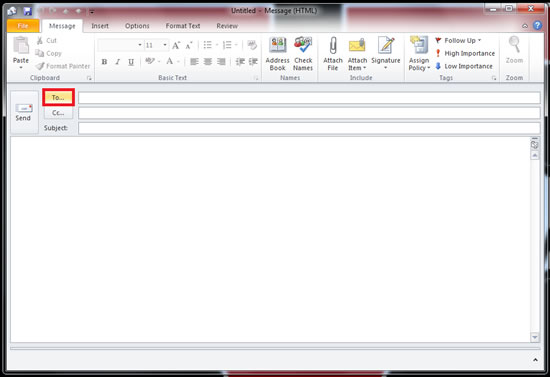Click the text highlight color icon
This screenshot has height=377, width=550.
[149, 61]
